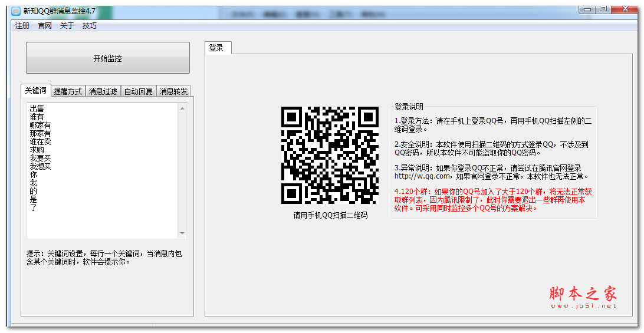Click the 登录说明 group heading
The height and width of the screenshot is (333, 644).
pos(409,107)
